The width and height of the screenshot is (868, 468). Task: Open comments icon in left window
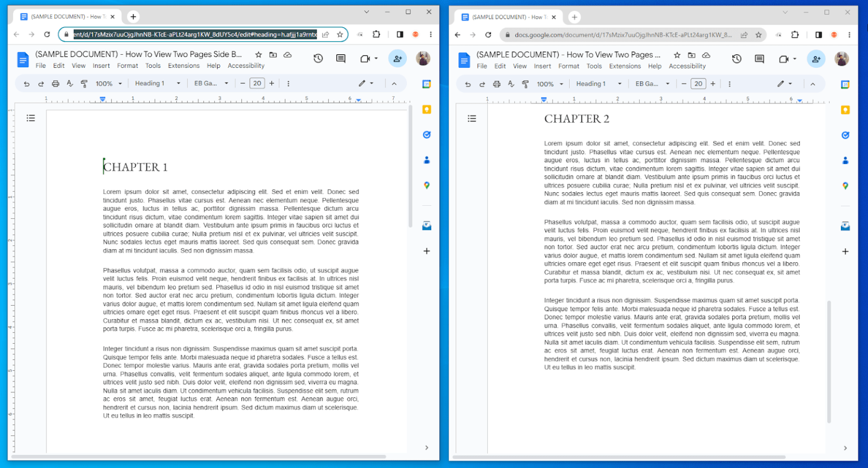pyautogui.click(x=341, y=58)
